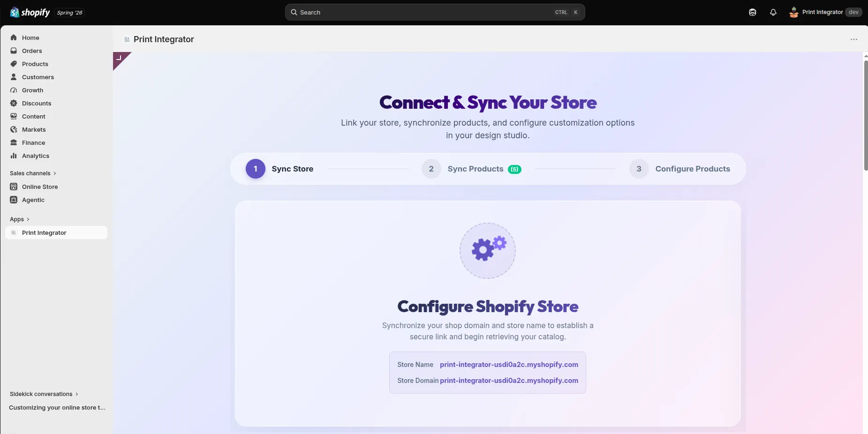Click the Store Domain value link
The height and width of the screenshot is (434, 868).
509,381
